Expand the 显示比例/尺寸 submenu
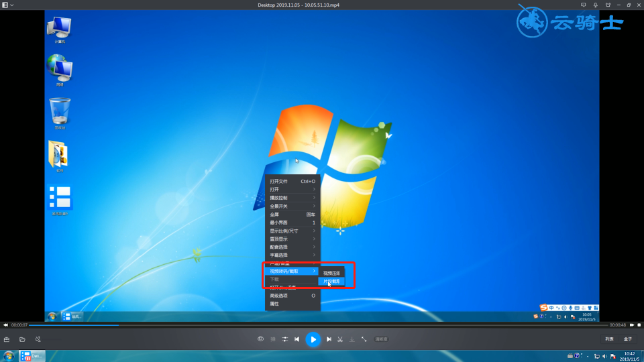 point(292,231)
